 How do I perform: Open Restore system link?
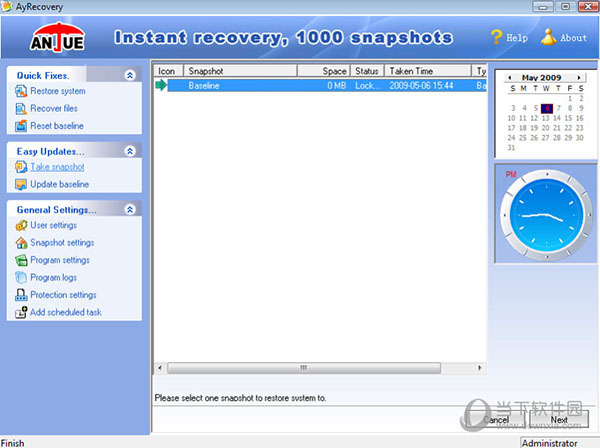[58, 91]
